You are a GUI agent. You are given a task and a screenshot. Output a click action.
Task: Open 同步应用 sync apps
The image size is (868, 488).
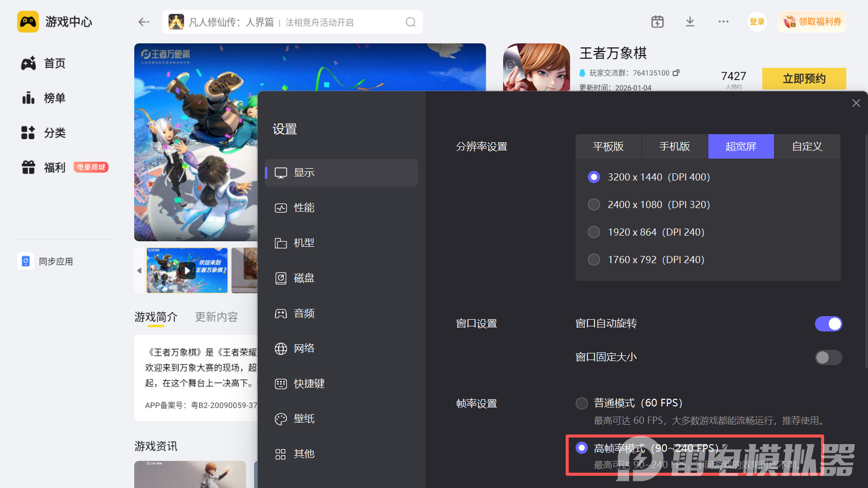point(46,262)
